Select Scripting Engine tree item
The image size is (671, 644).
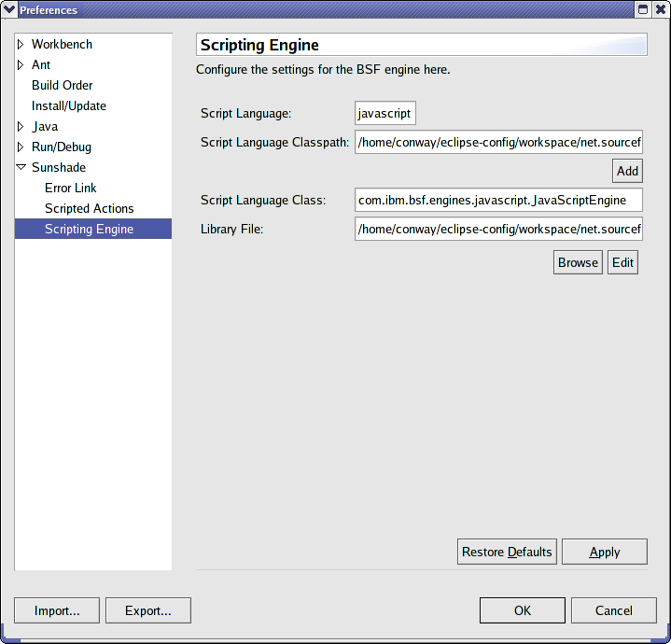tap(89, 230)
